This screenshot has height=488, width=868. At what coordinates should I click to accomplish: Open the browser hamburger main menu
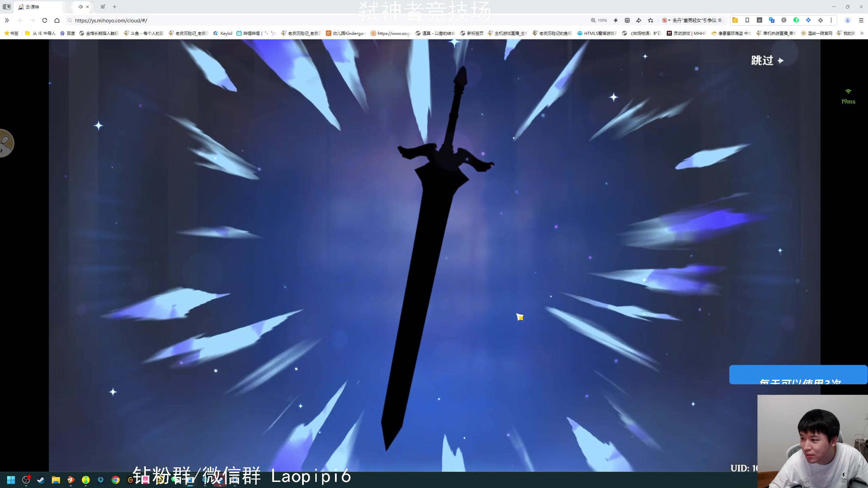point(861,20)
